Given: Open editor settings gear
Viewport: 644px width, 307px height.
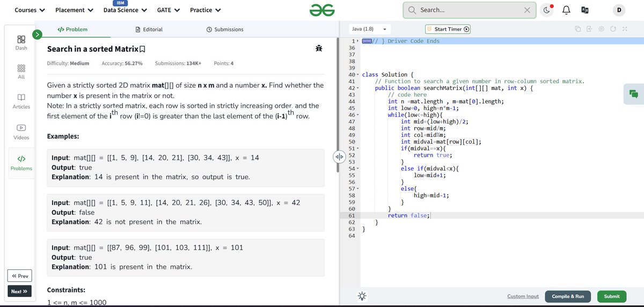Looking at the screenshot, I should 601,29.
